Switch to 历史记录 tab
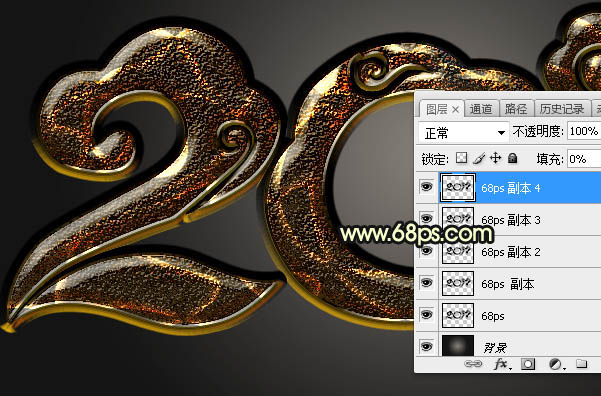This screenshot has width=601, height=396. [x=562, y=109]
